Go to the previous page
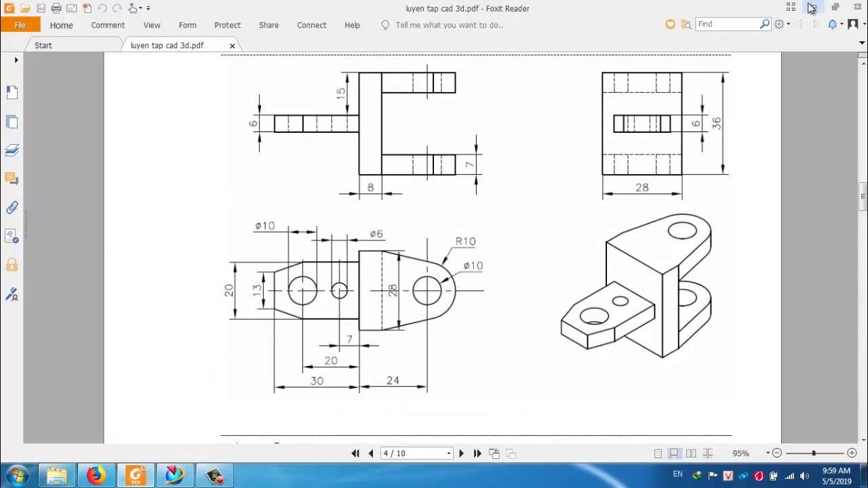This screenshot has height=488, width=868. [371, 453]
